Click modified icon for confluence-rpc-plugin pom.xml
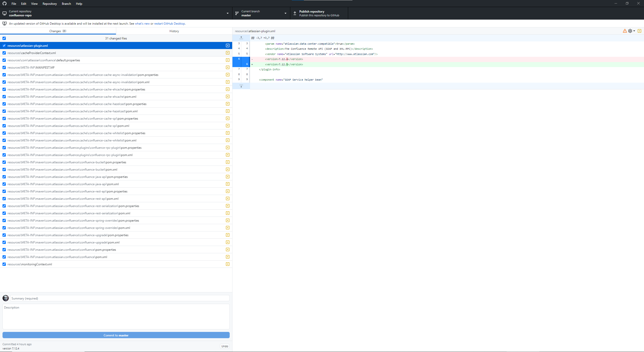644x352 pixels. tap(228, 155)
